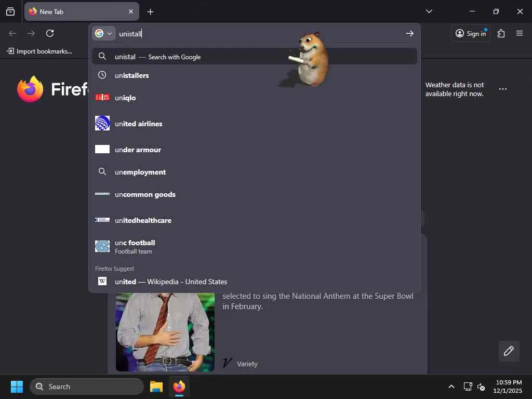Click the magnifier icon beside unemployment
Image resolution: width=532 pixels, height=399 pixels.
pos(102,171)
